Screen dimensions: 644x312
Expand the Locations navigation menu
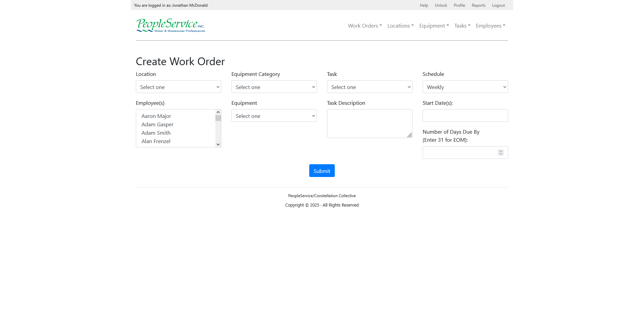(x=400, y=26)
